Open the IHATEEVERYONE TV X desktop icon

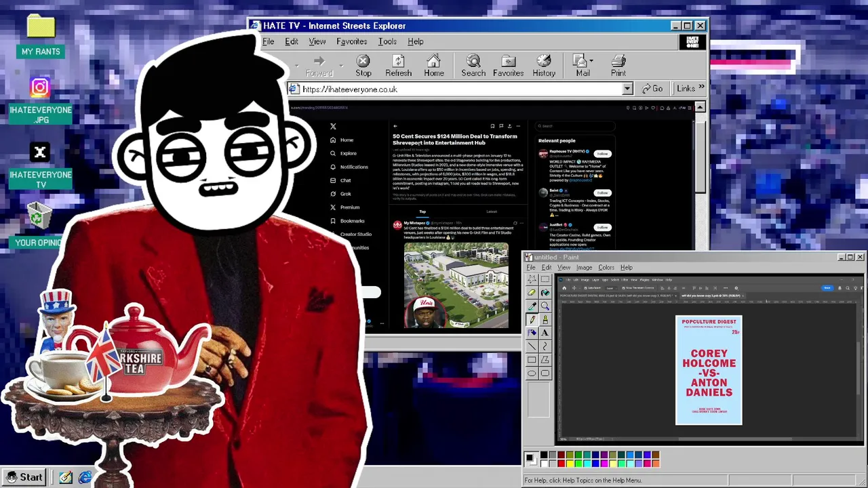[x=40, y=165]
